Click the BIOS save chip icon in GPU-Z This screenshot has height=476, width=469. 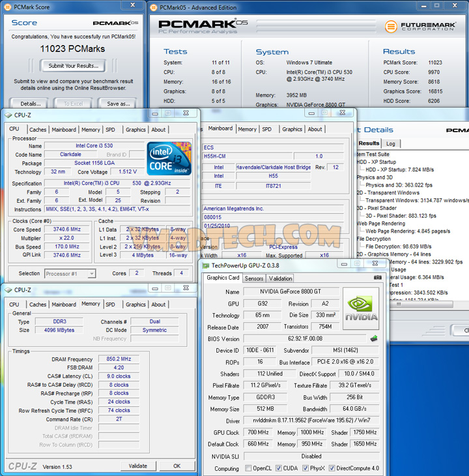(x=374, y=338)
